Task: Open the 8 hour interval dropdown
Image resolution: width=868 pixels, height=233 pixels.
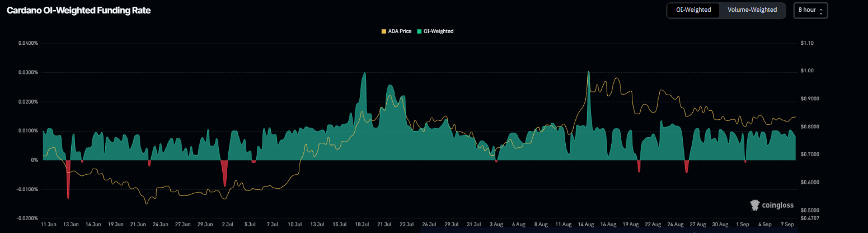Action: (810, 10)
